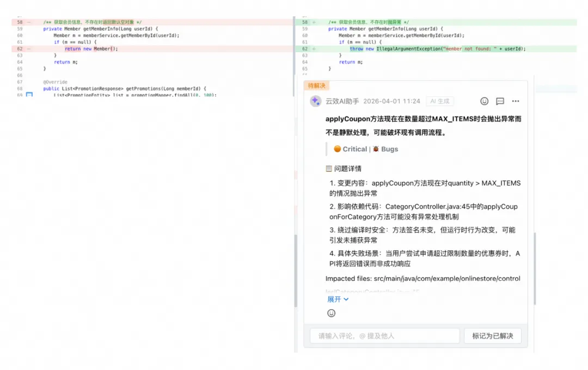Click the minus marker on left line 58
588x370 pixels.
(x=29, y=22)
